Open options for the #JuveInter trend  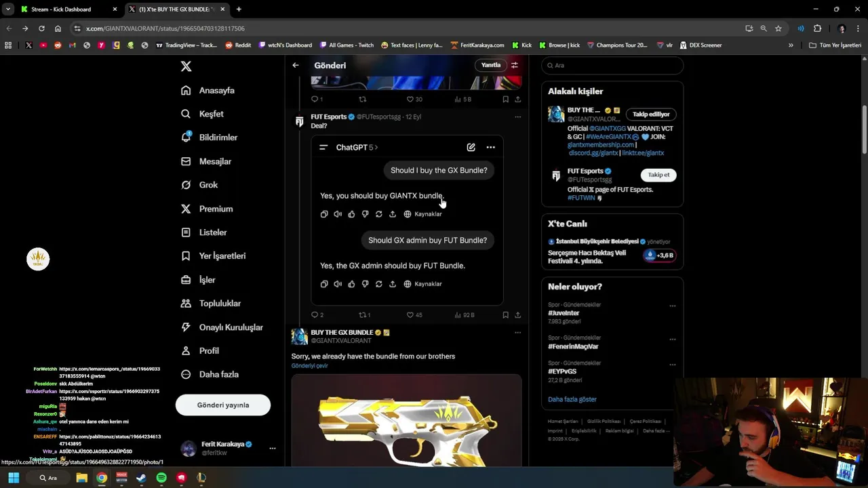coord(673,306)
